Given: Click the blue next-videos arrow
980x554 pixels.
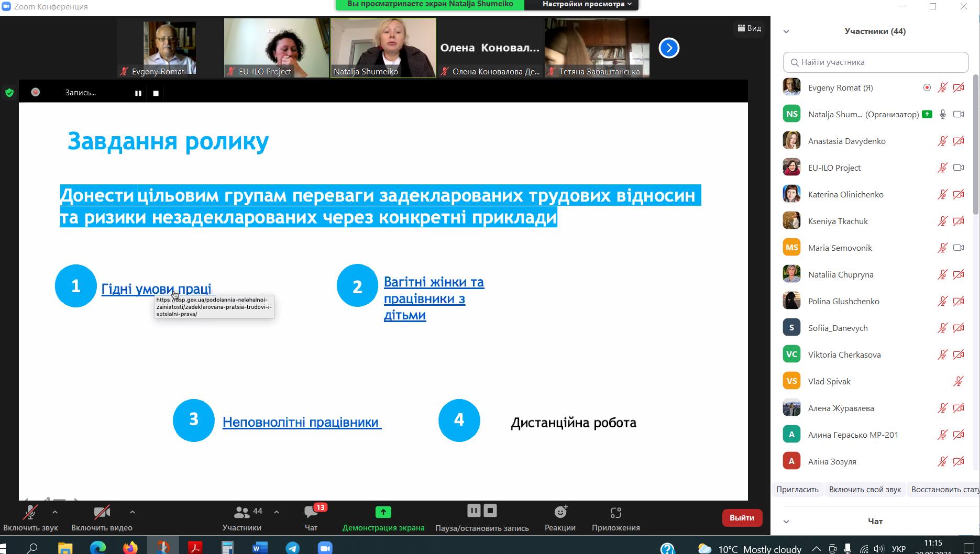Looking at the screenshot, I should coord(669,48).
